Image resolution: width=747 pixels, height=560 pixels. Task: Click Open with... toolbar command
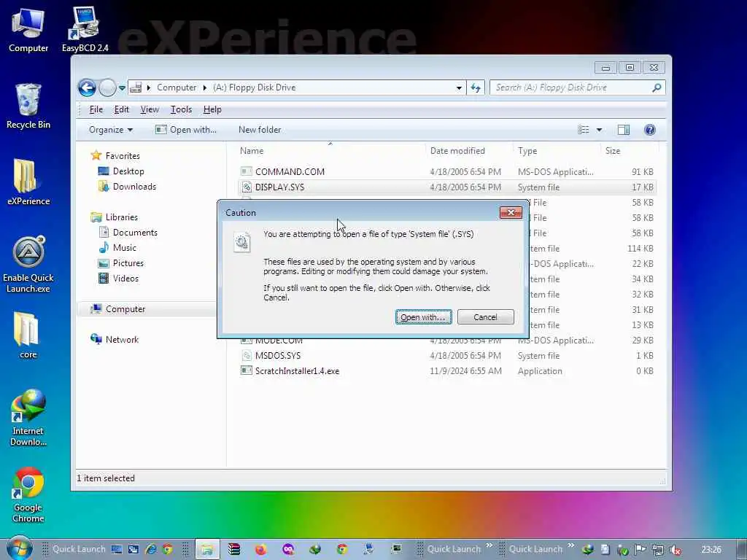tap(186, 130)
